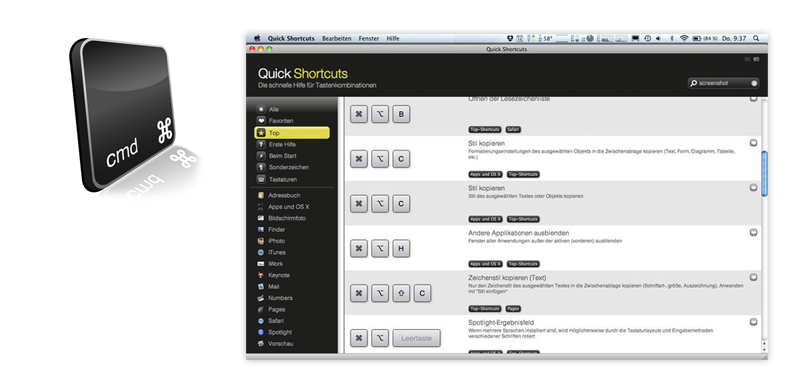The height and width of the screenshot is (390, 800).
Task: Open Favoriten via its heart icon
Action: pyautogui.click(x=261, y=121)
